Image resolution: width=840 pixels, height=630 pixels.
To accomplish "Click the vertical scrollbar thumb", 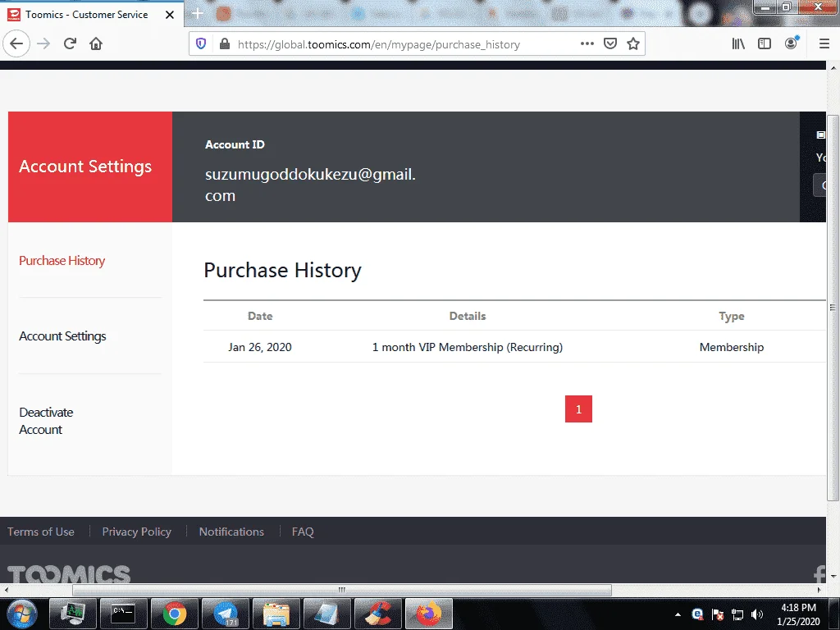I will pyautogui.click(x=833, y=308).
